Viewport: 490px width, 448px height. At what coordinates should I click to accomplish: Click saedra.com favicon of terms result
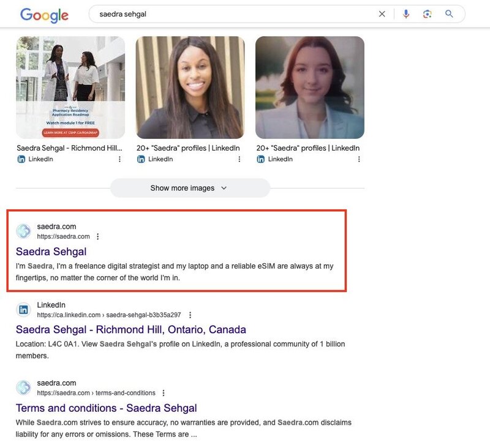tap(23, 387)
